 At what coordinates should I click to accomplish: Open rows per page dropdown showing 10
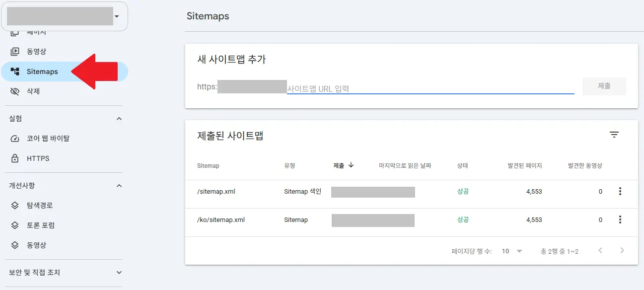tap(512, 251)
